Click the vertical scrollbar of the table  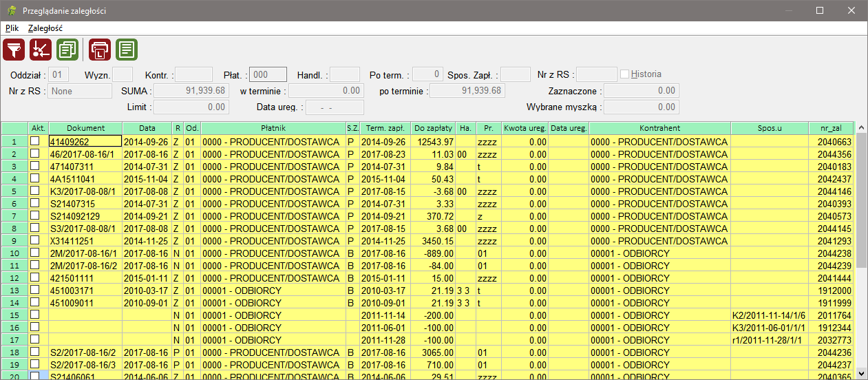(861, 251)
